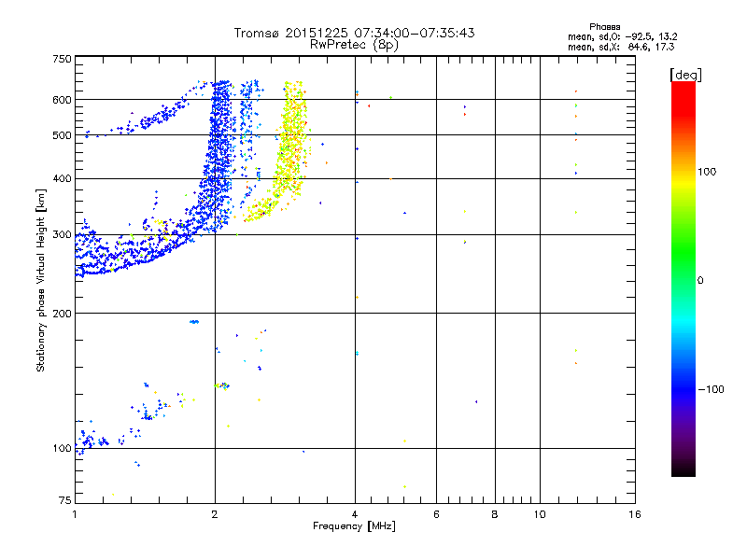Click the x-axis '2' tick label
Image resolution: width=747 pixels, height=560 pixels.
click(x=215, y=514)
